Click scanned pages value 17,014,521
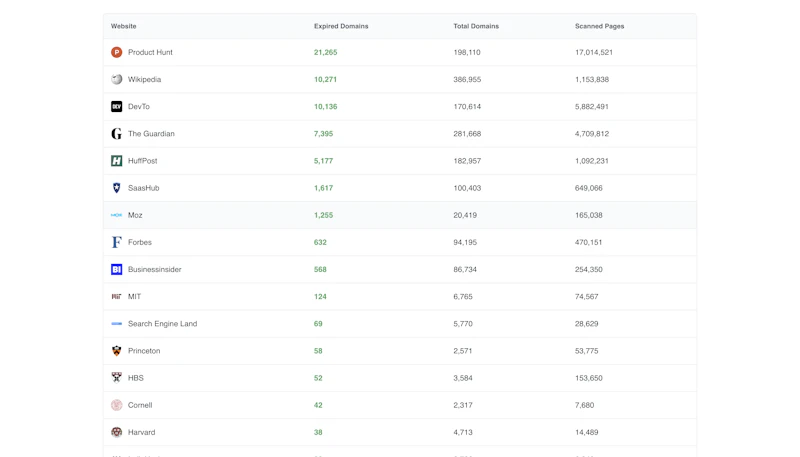Viewport: 800px width, 457px height. point(594,52)
